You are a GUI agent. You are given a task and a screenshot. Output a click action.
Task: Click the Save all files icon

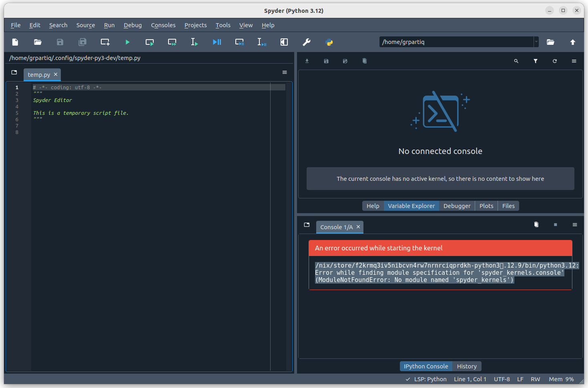(x=82, y=42)
